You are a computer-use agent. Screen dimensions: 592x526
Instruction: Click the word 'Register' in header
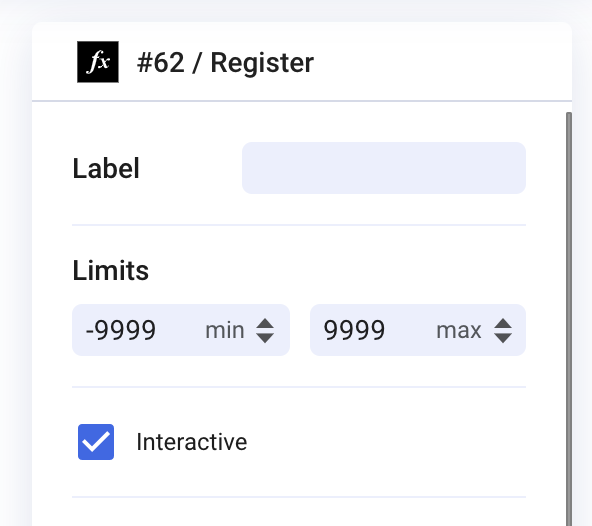click(x=262, y=63)
